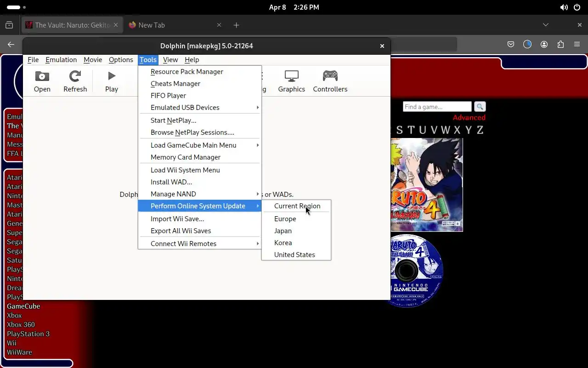Click the GameCube sidebar link
This screenshot has height=368, width=588.
coord(23,306)
